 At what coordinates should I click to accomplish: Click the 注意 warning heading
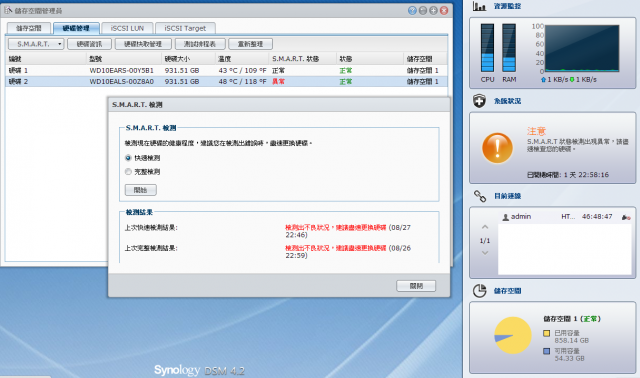coord(536,131)
